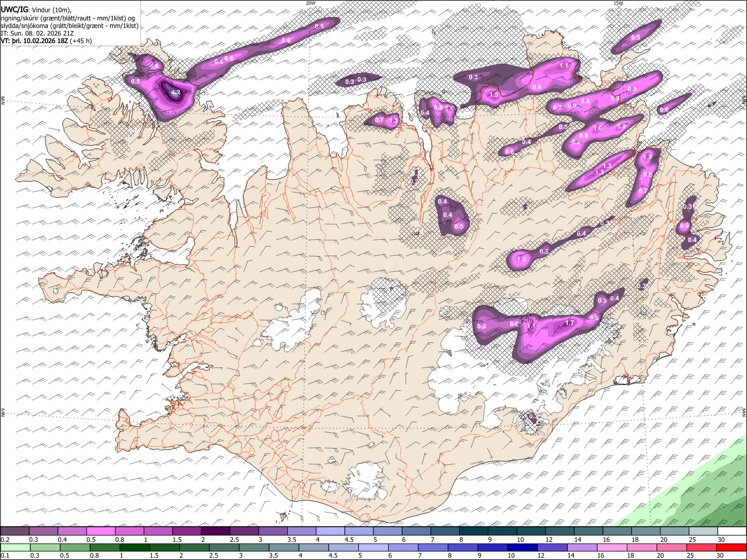Select the navy blue 10–12 swatch in rain legend
This screenshot has height=560, width=747.
[x=523, y=547]
